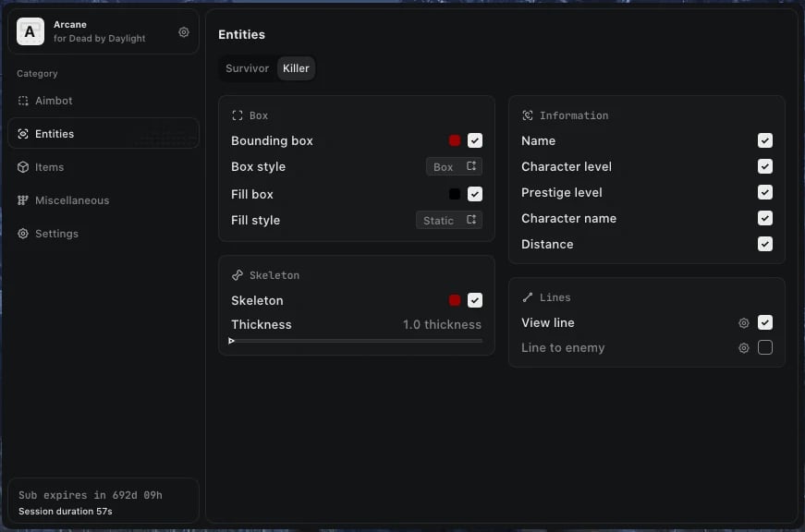Switch to the Survivor tab
This screenshot has width=805, height=532.
click(x=247, y=68)
